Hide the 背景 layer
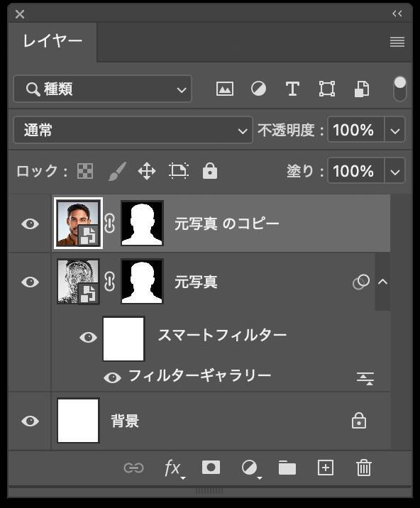420x508 pixels. 30,421
